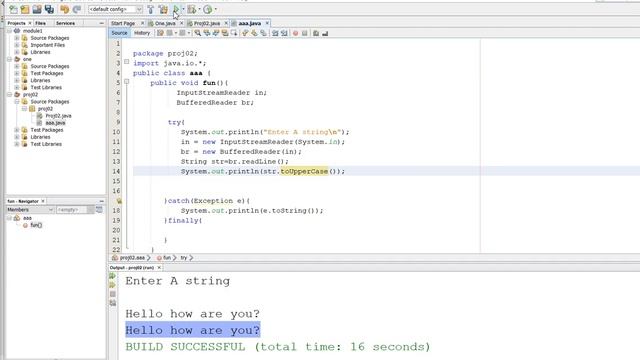
Task: Toggle Highlight Search icon in editor toolbar
Action: 225,33
